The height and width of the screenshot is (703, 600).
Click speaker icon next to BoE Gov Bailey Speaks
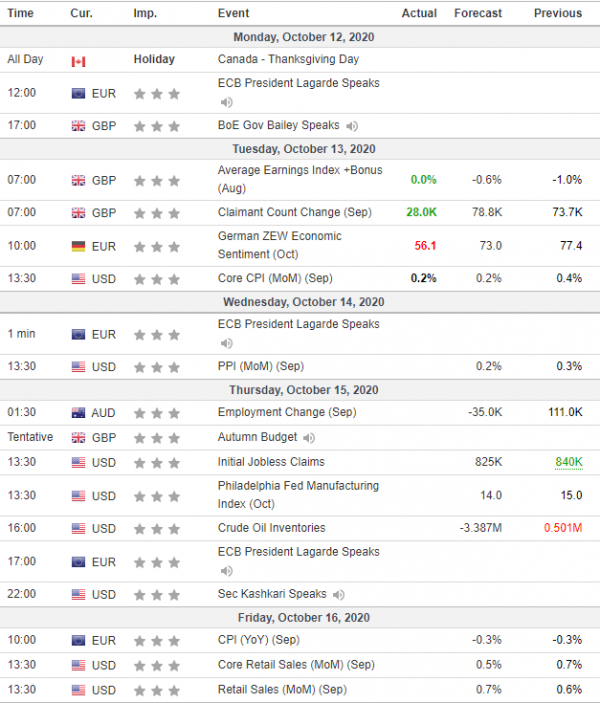pos(352,126)
